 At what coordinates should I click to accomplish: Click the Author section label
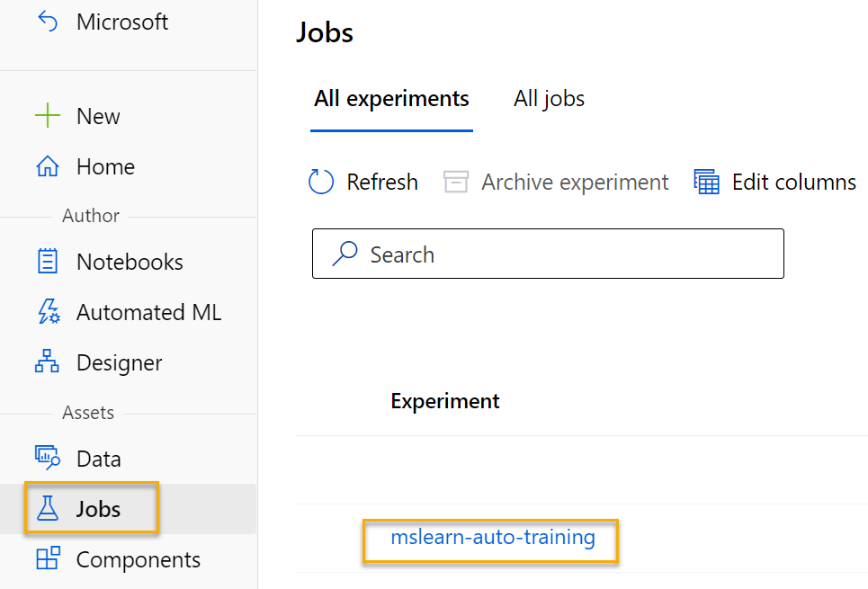click(91, 215)
